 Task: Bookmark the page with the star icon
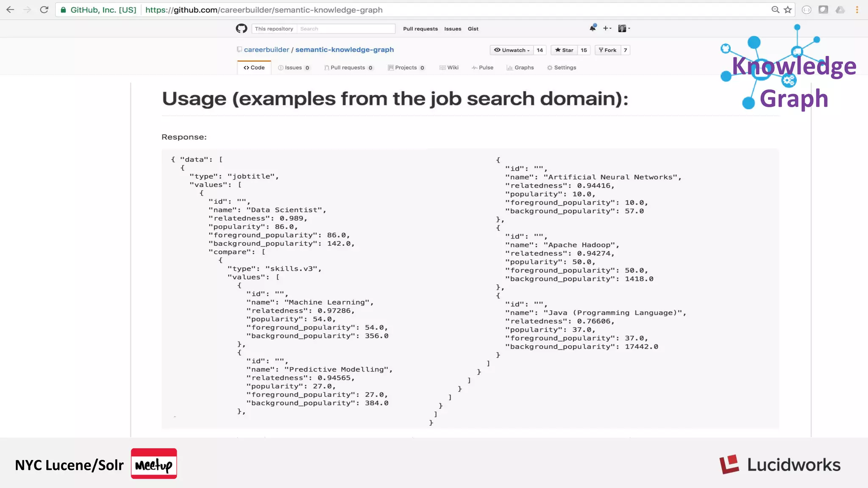click(787, 10)
